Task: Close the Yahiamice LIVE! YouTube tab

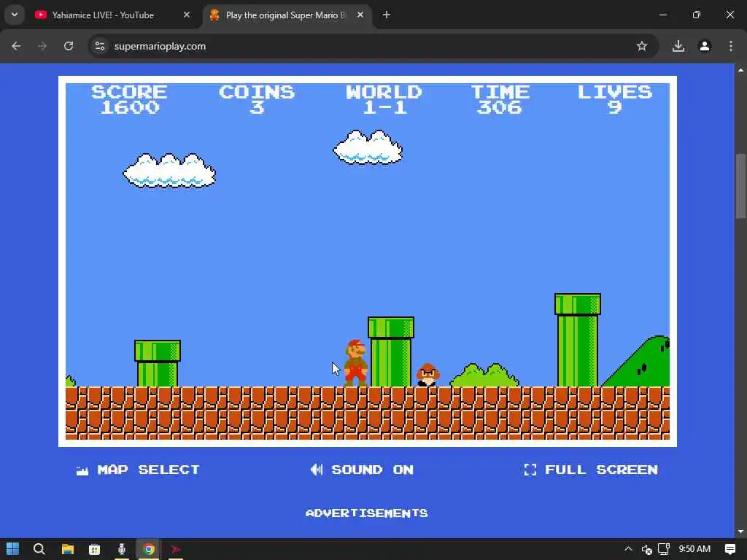Action: 187,15
